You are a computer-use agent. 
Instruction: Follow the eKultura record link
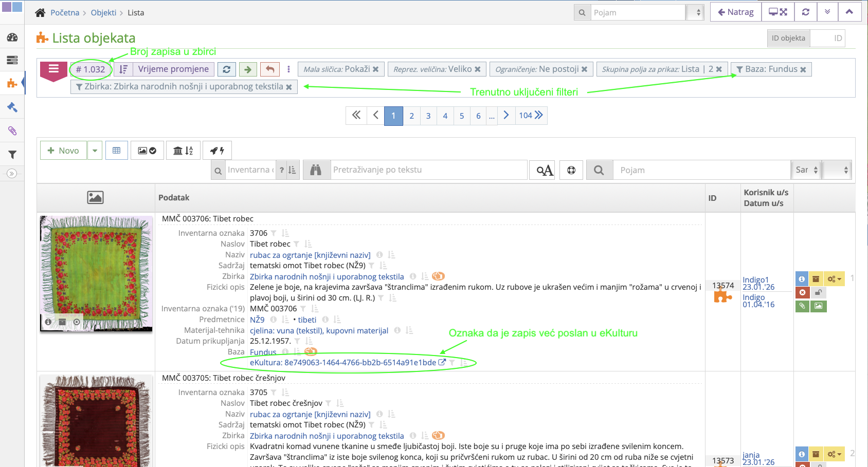[343, 362]
